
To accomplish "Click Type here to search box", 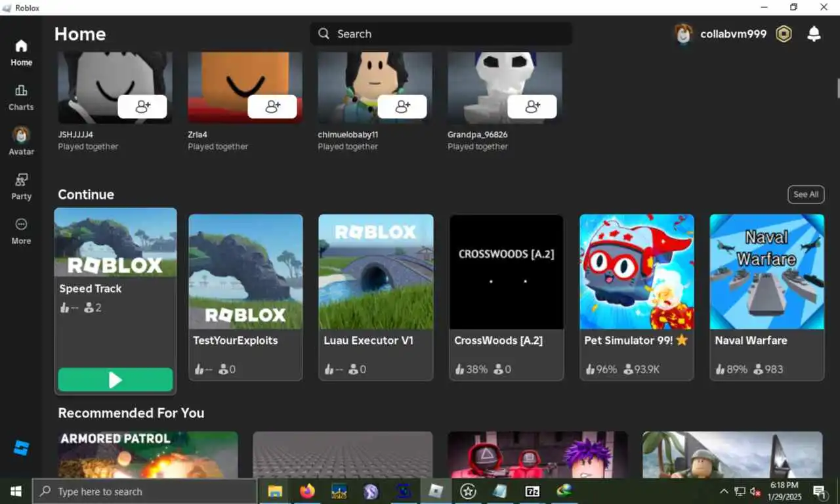I will tap(144, 491).
